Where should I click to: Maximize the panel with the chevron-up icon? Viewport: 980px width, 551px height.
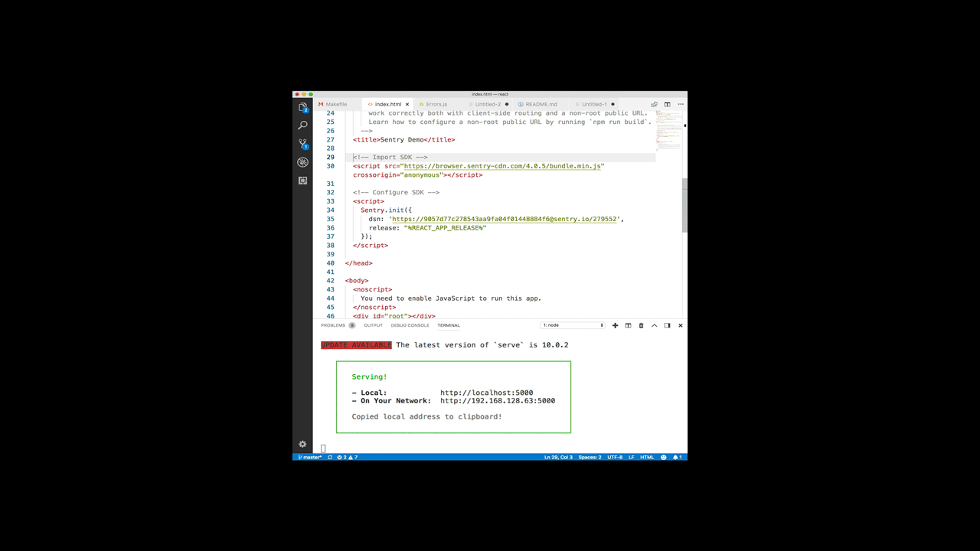654,325
